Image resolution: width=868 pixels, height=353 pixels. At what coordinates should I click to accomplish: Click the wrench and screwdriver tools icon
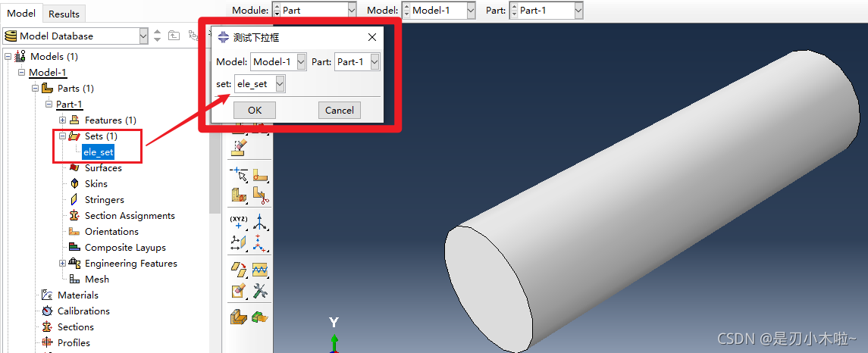(260, 291)
